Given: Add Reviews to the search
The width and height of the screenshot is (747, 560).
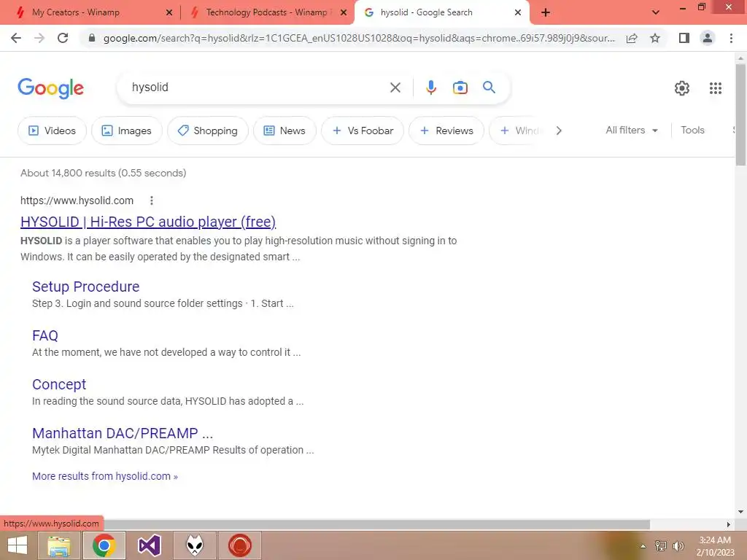Looking at the screenshot, I should tap(446, 131).
